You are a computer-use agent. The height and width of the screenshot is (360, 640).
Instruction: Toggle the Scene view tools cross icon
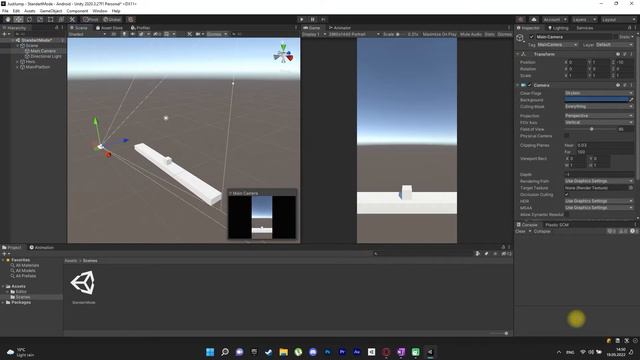(189, 34)
